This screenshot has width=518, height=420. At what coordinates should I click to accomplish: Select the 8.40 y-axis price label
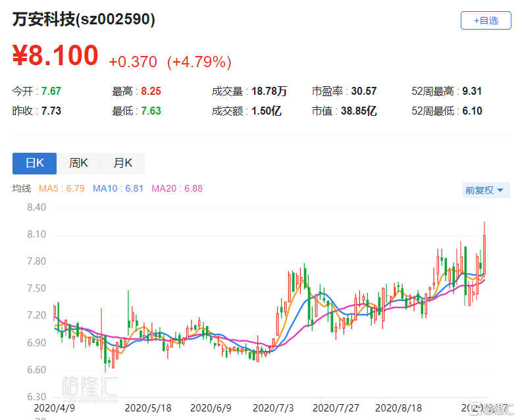point(36,207)
